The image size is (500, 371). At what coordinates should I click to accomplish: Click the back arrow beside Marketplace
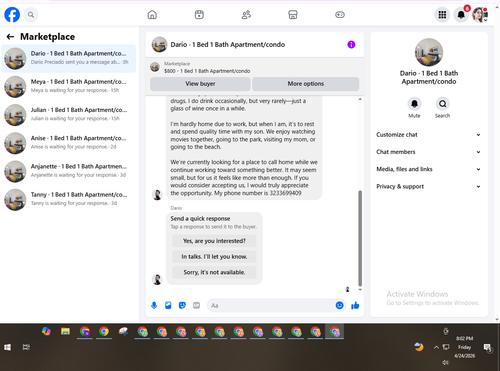(10, 37)
